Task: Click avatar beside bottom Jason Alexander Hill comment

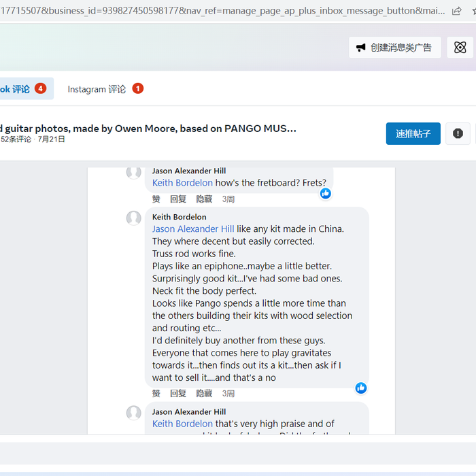Action: [134, 413]
